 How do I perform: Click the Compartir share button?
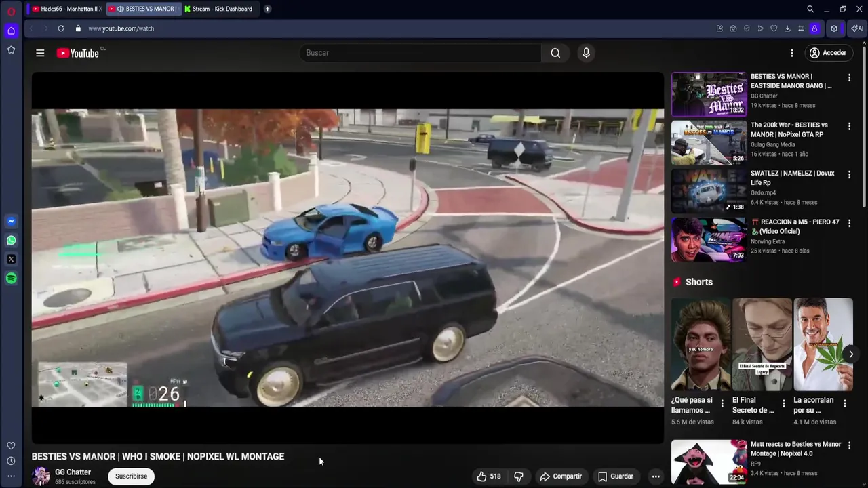click(x=561, y=476)
